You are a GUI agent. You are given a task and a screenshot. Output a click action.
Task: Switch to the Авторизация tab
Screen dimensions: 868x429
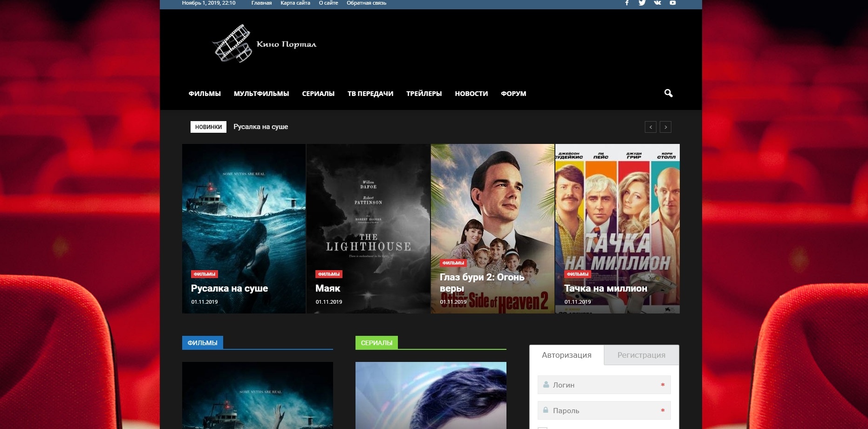(567, 355)
